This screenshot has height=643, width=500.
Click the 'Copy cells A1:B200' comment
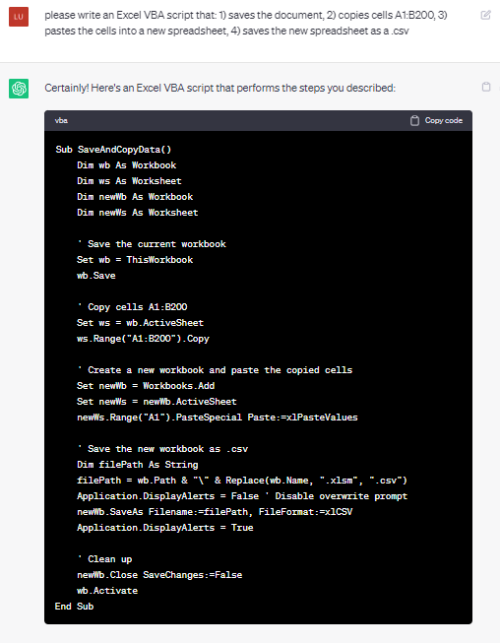pyautogui.click(x=132, y=307)
